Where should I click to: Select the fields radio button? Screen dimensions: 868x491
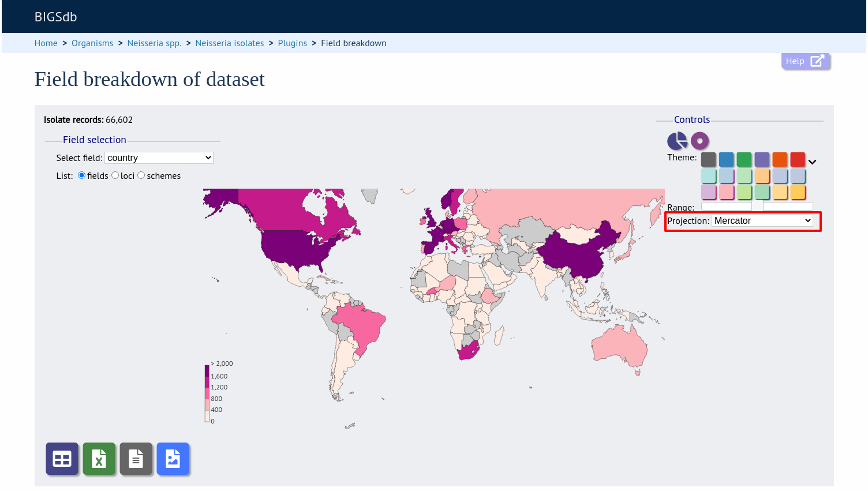click(x=81, y=175)
